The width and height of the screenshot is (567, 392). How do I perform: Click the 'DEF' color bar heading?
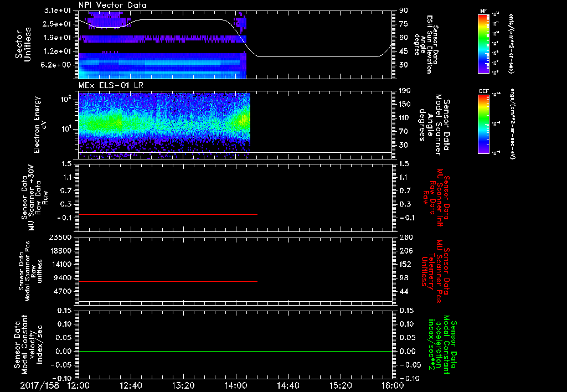click(483, 91)
